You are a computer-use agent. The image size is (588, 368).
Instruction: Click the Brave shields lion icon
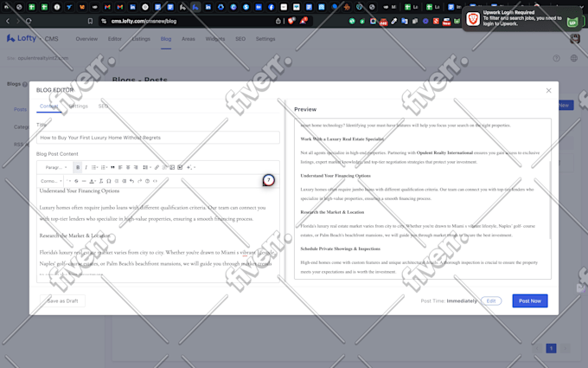291,21
